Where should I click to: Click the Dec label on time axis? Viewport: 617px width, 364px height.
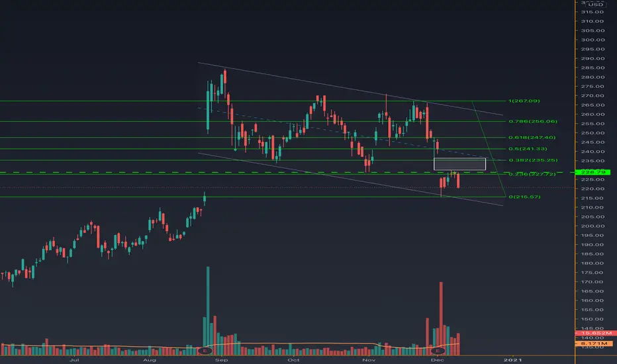pyautogui.click(x=437, y=359)
